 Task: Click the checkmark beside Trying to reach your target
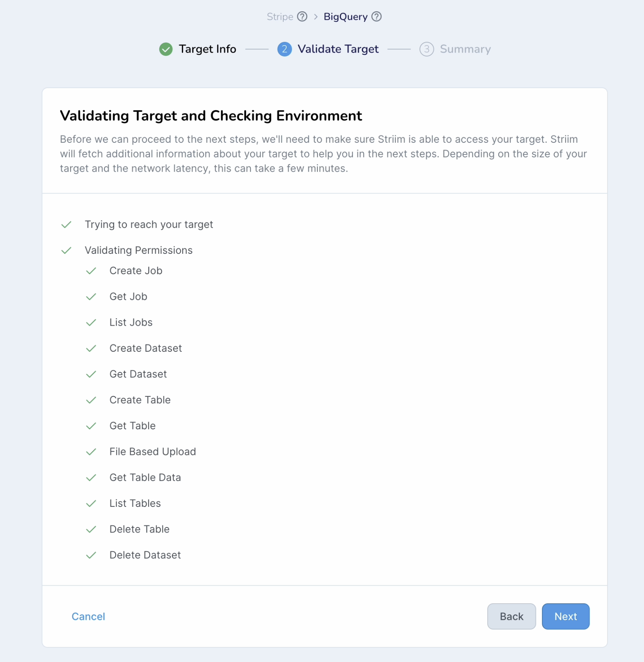coord(66,224)
